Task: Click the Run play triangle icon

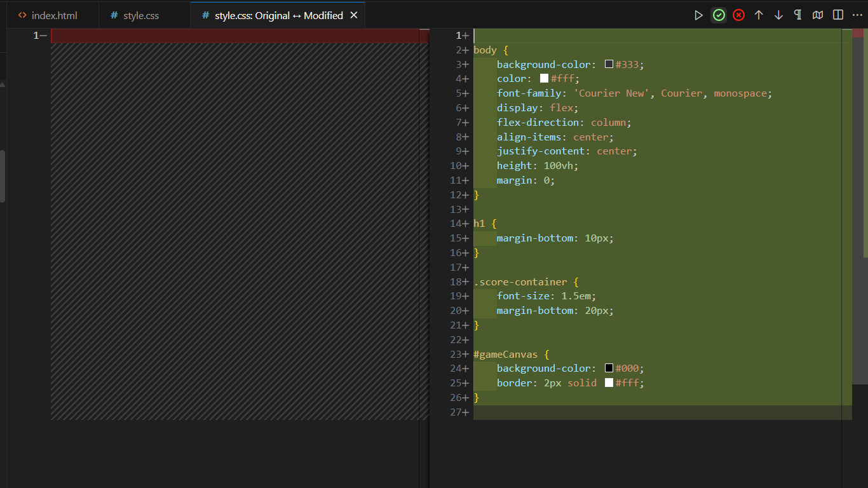Action: (698, 15)
